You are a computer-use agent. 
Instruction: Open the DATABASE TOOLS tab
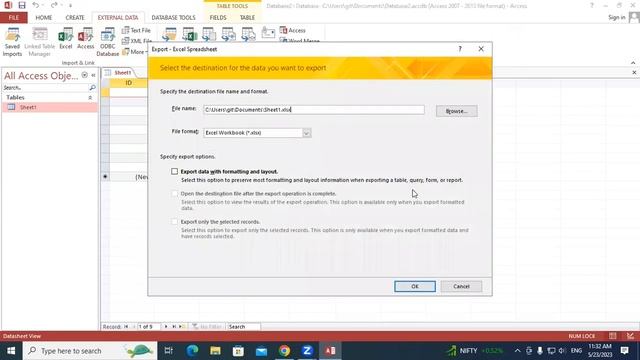[x=173, y=18]
